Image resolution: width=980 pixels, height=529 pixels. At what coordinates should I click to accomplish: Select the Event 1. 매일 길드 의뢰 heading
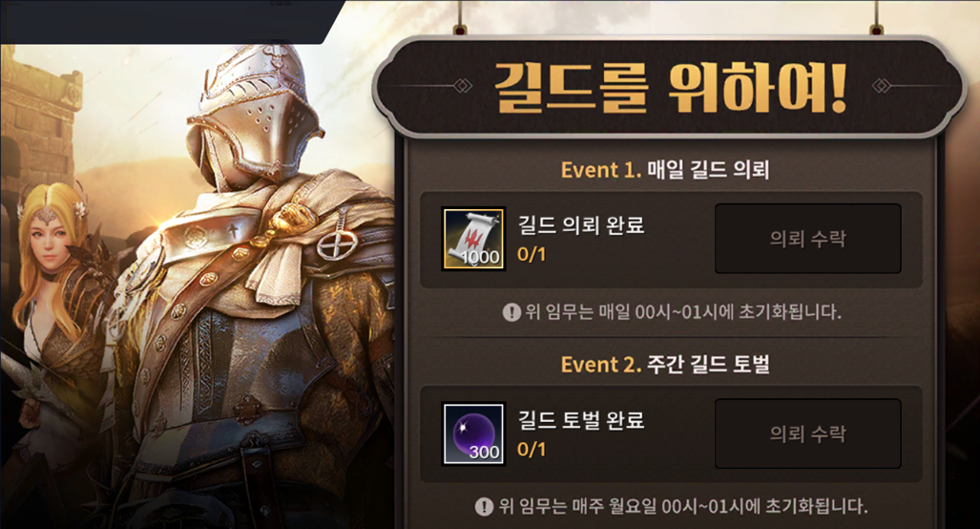[665, 169]
